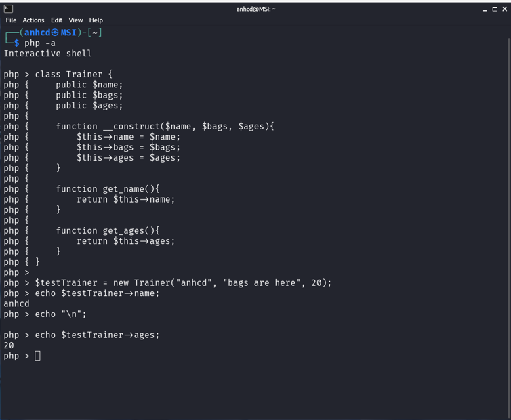Image resolution: width=511 pixels, height=420 pixels.
Task: Click the terminal icon in the title bar
Action: click(8, 9)
